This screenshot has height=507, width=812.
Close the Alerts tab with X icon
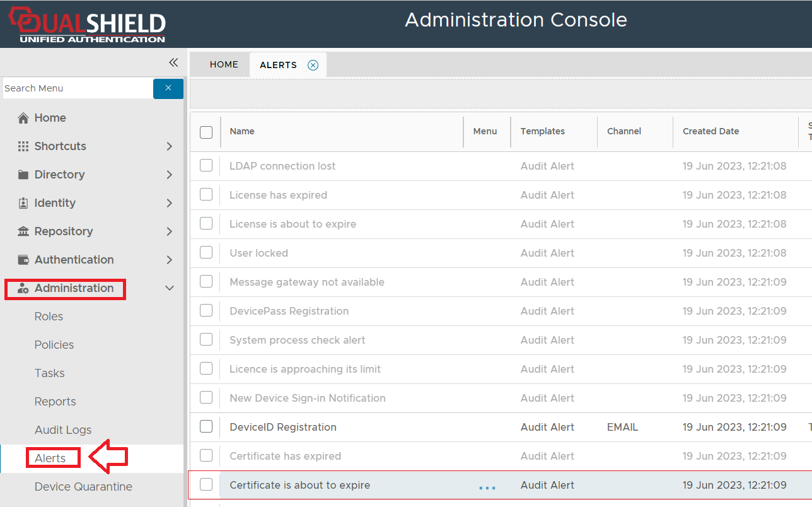point(313,65)
